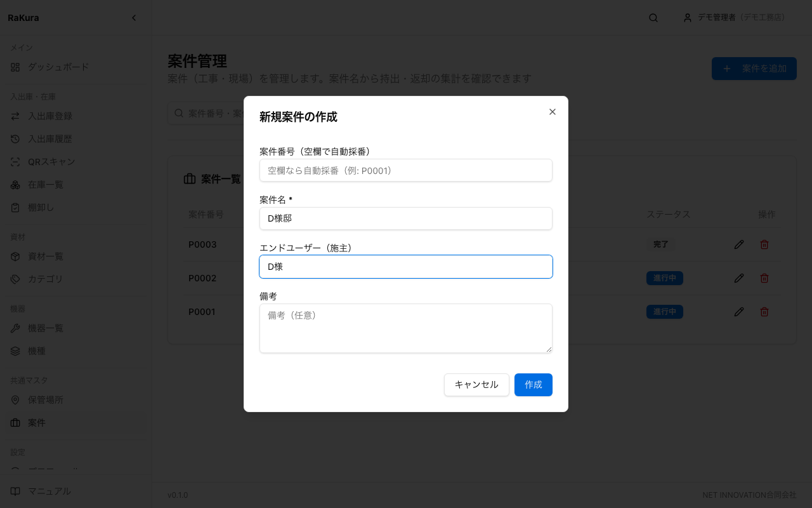Click the マニュアル book icon
Image resolution: width=812 pixels, height=508 pixels.
(x=15, y=491)
